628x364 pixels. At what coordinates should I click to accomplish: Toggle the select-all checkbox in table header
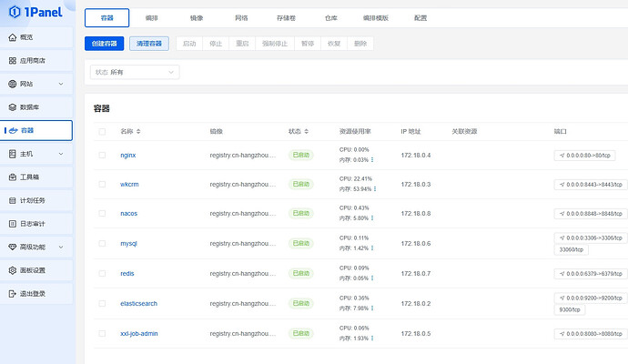click(102, 131)
